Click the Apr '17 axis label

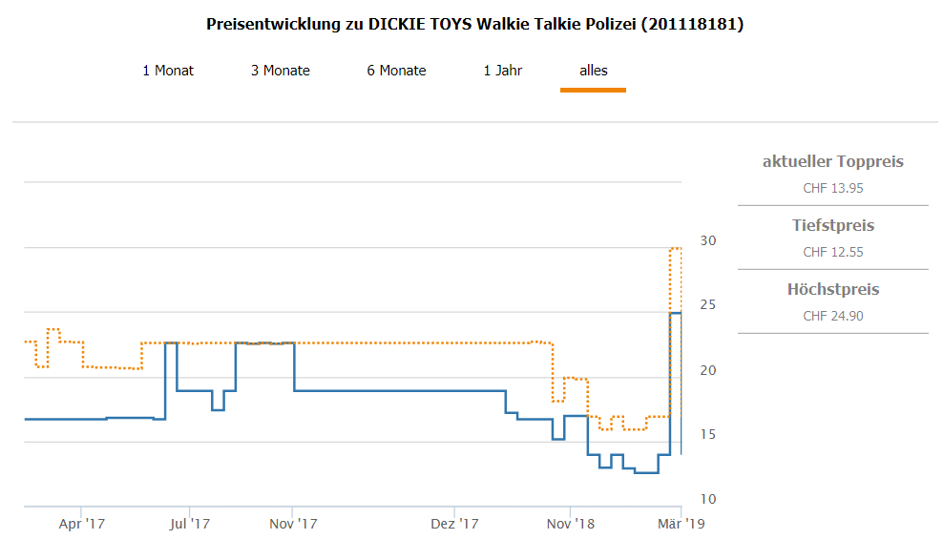pos(82,524)
